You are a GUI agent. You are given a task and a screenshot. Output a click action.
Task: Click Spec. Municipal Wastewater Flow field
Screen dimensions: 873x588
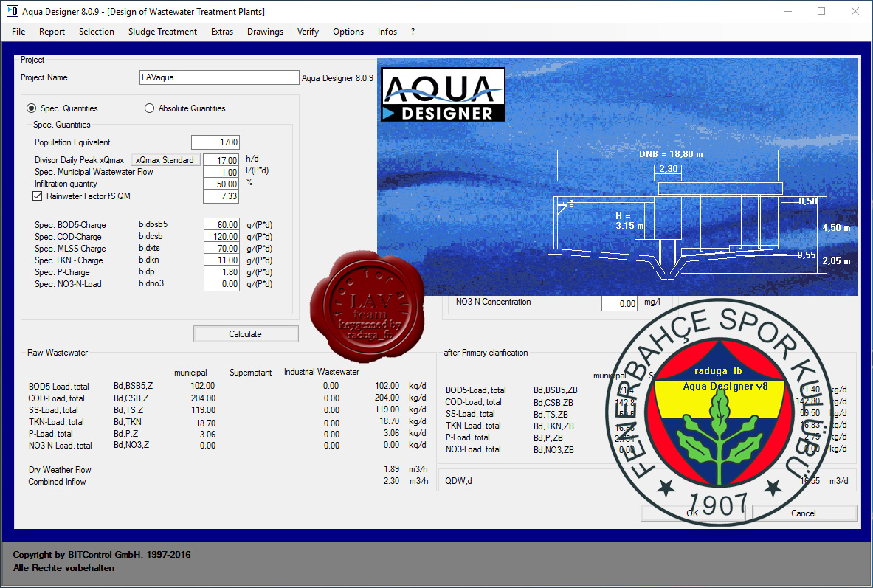221,172
